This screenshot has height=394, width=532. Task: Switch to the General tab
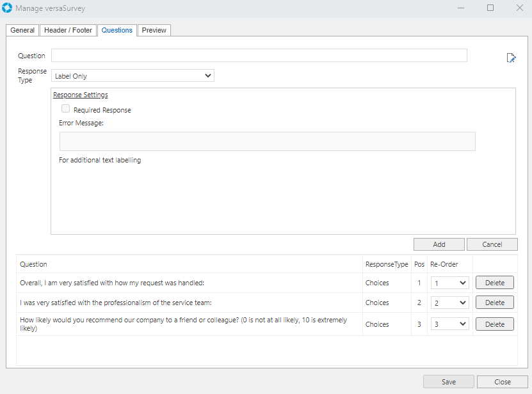pos(22,30)
